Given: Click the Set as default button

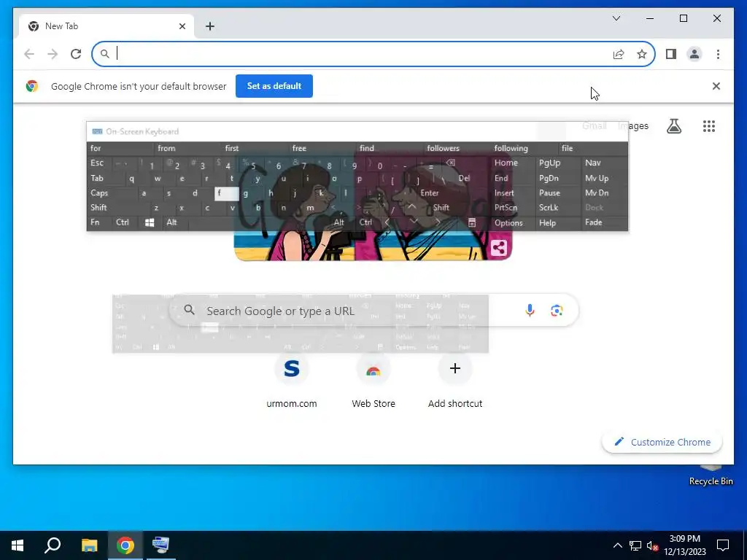Looking at the screenshot, I should [274, 86].
